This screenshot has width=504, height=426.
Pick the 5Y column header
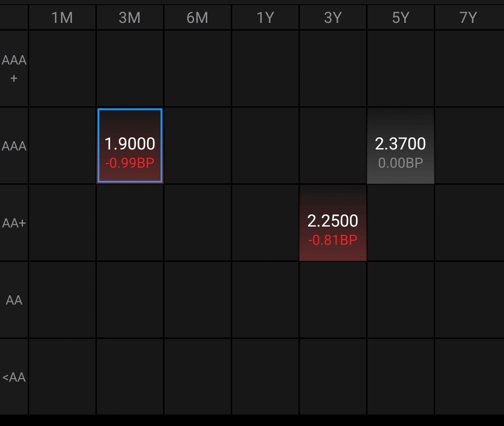click(400, 18)
